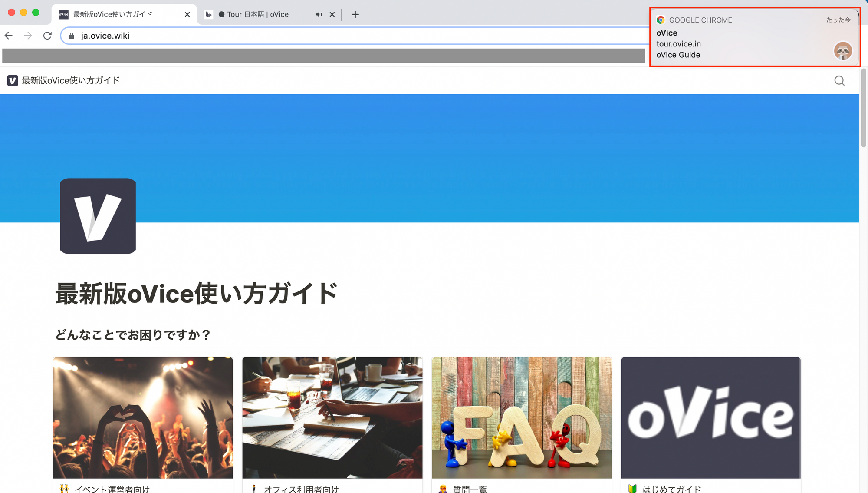Click the green fullscreen window button
Image resolution: width=868 pixels, height=493 pixels.
click(36, 12)
